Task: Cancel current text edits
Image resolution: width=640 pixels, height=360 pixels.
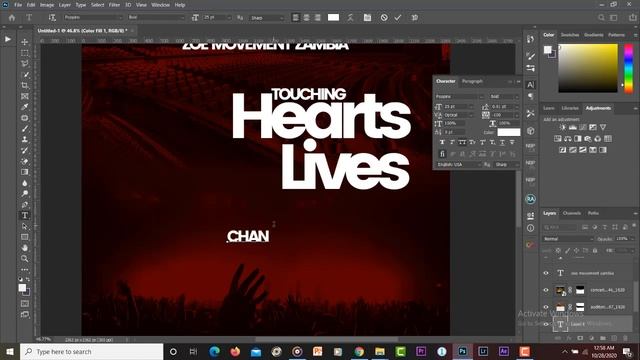Action: (384, 18)
